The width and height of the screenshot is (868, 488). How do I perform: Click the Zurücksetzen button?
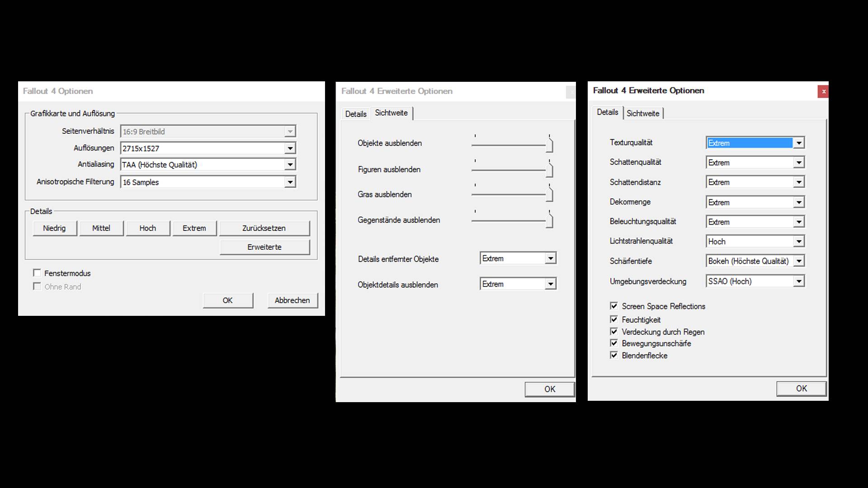tap(264, 228)
